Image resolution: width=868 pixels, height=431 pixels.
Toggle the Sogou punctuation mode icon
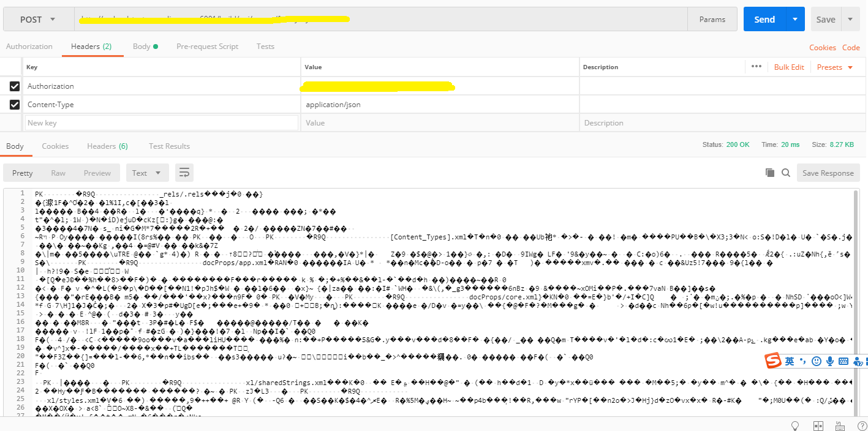coord(804,362)
